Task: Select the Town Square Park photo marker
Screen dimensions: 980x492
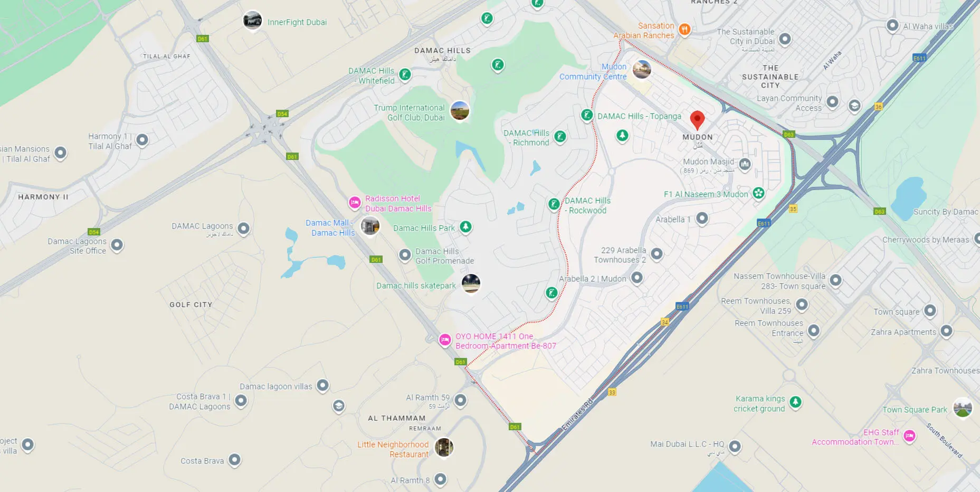Action: coord(963,408)
